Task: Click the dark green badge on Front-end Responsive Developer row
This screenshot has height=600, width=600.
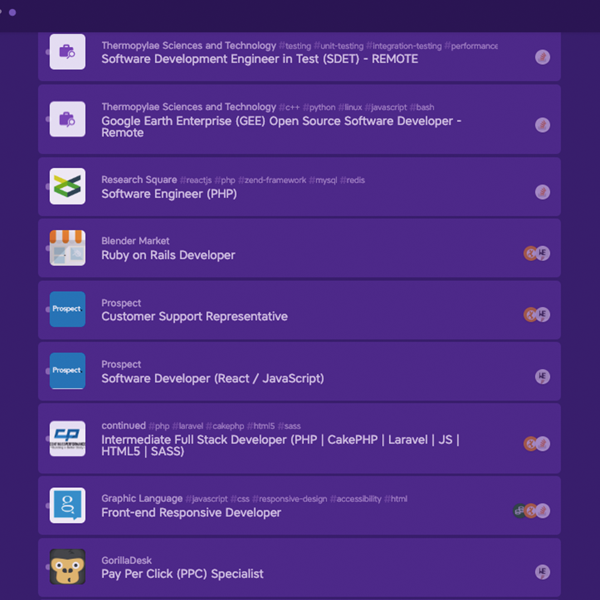Action: tap(518, 511)
